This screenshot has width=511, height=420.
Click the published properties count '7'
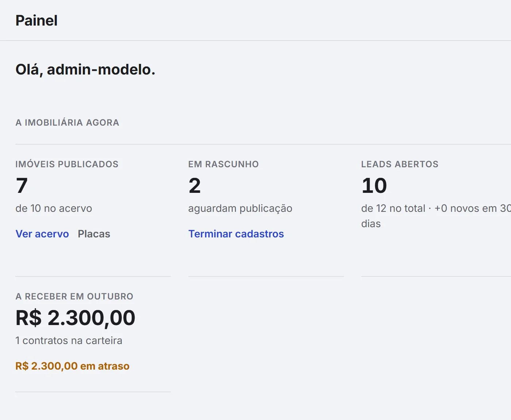tap(22, 186)
